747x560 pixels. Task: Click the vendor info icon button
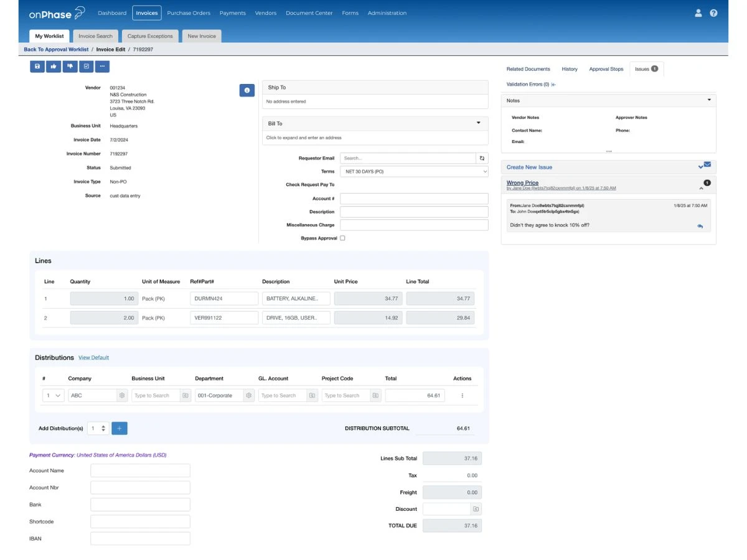pos(247,90)
